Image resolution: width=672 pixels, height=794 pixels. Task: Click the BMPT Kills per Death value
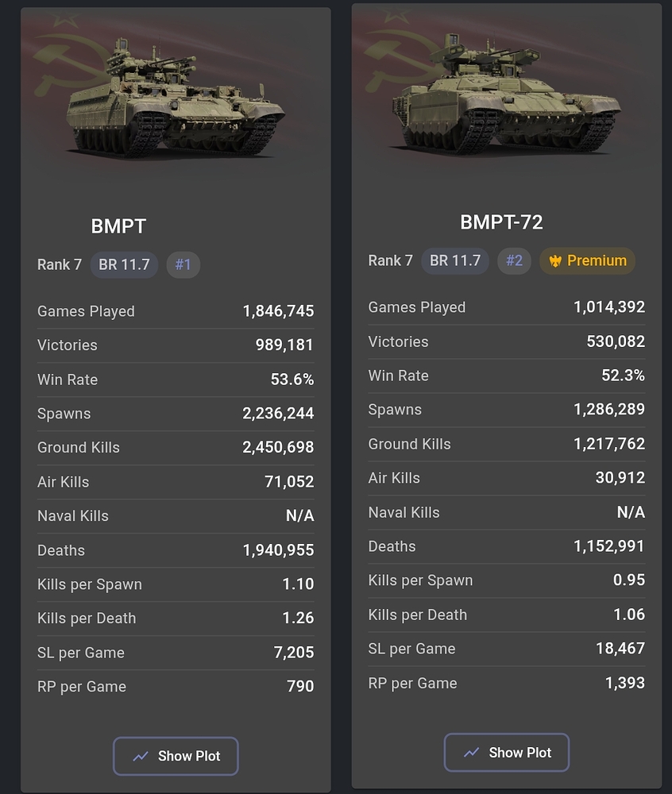[298, 618]
